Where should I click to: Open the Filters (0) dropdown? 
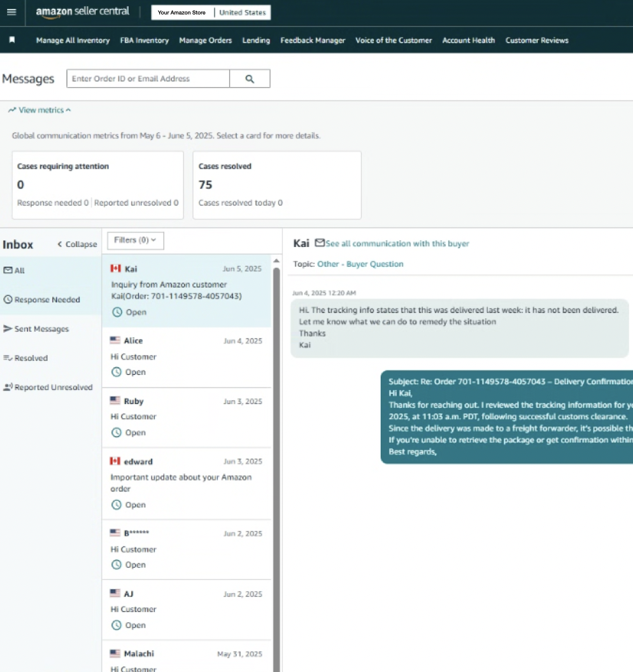(x=135, y=240)
